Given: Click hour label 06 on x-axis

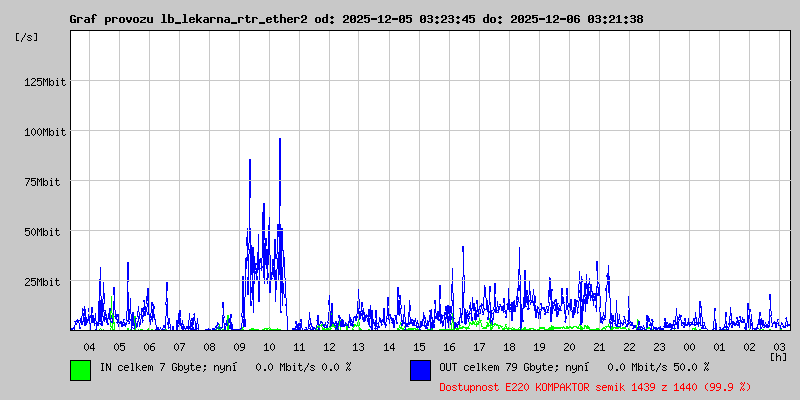Looking at the screenshot, I should (149, 347).
